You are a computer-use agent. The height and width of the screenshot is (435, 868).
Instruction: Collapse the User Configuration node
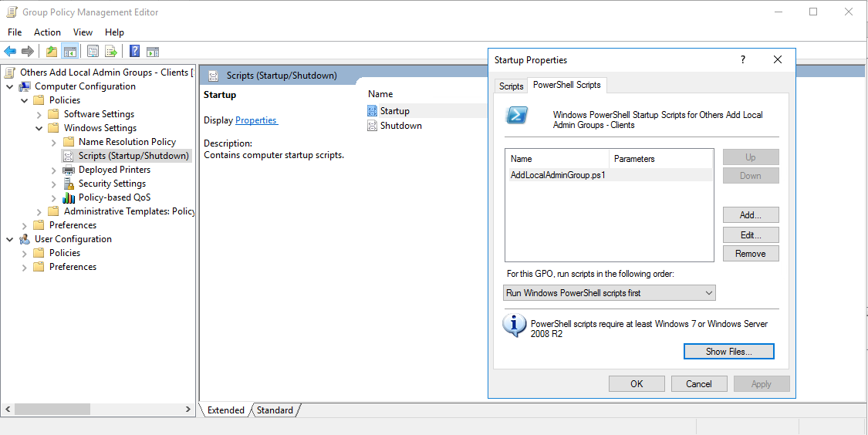(x=9, y=239)
